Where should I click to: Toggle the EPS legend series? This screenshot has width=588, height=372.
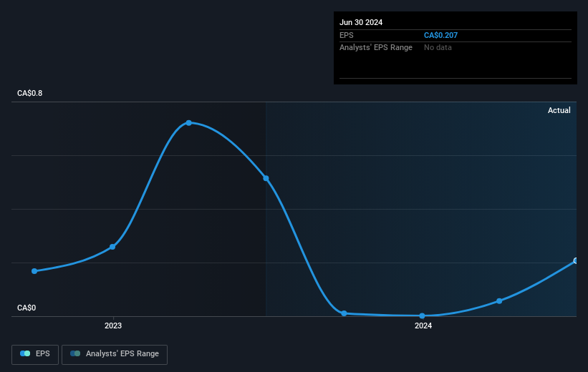coord(35,354)
